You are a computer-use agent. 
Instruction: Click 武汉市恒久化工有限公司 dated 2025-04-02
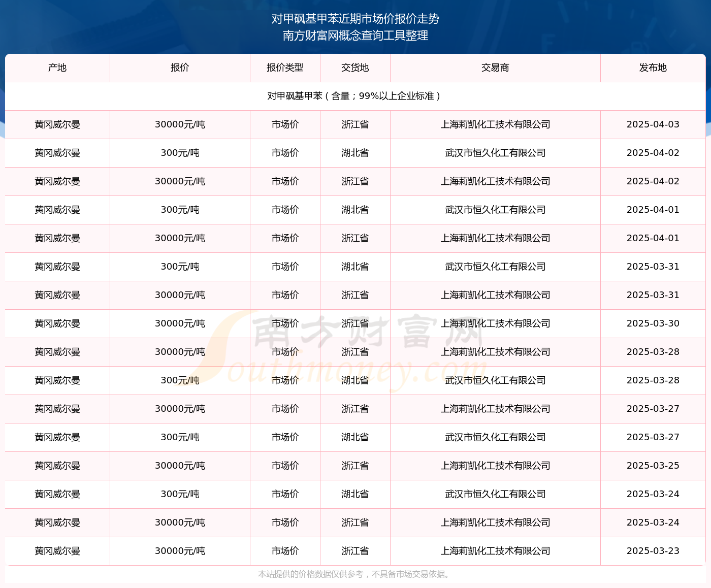click(x=495, y=153)
